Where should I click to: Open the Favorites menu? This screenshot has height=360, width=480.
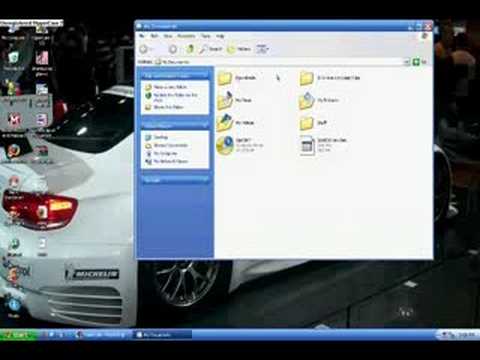(186, 36)
